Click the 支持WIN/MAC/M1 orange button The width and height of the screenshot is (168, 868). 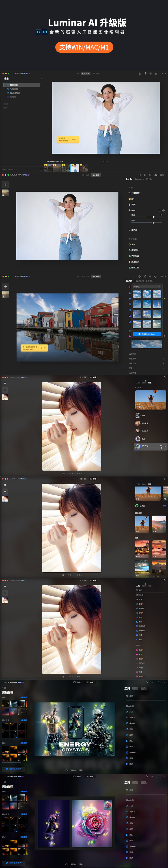point(84,47)
